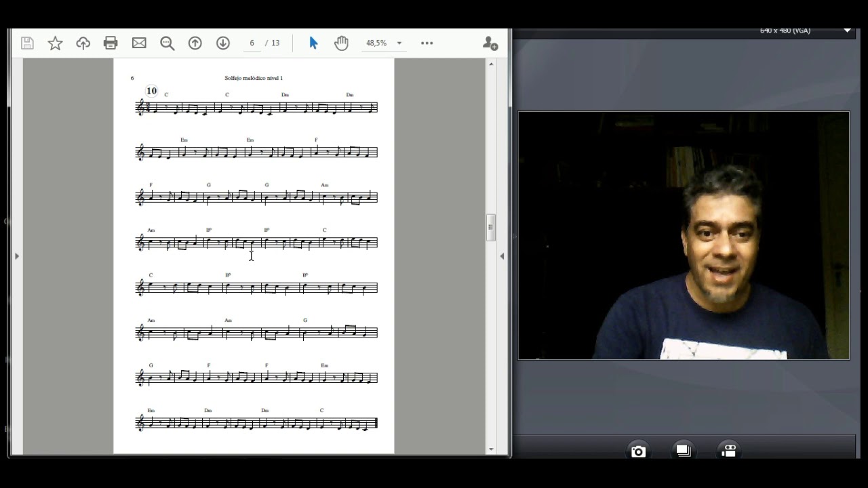The image size is (868, 488).
Task: Open the more tools ellipsis menu
Action: pyautogui.click(x=427, y=43)
